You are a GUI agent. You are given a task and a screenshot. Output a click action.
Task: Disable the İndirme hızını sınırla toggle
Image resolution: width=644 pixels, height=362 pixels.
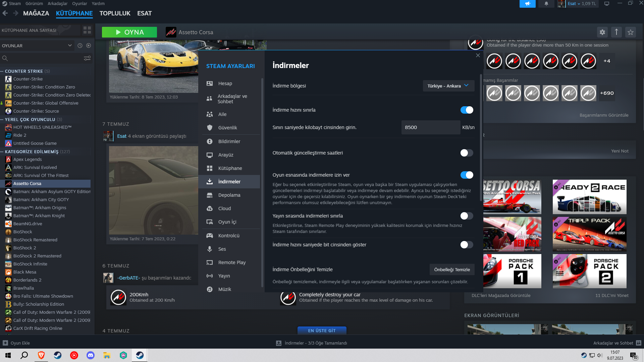click(x=467, y=110)
